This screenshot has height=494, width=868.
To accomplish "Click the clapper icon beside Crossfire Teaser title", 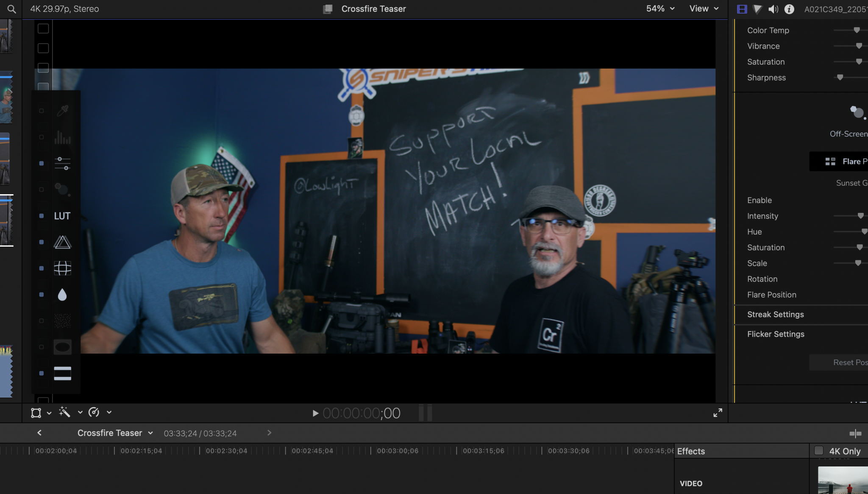I will tap(327, 9).
